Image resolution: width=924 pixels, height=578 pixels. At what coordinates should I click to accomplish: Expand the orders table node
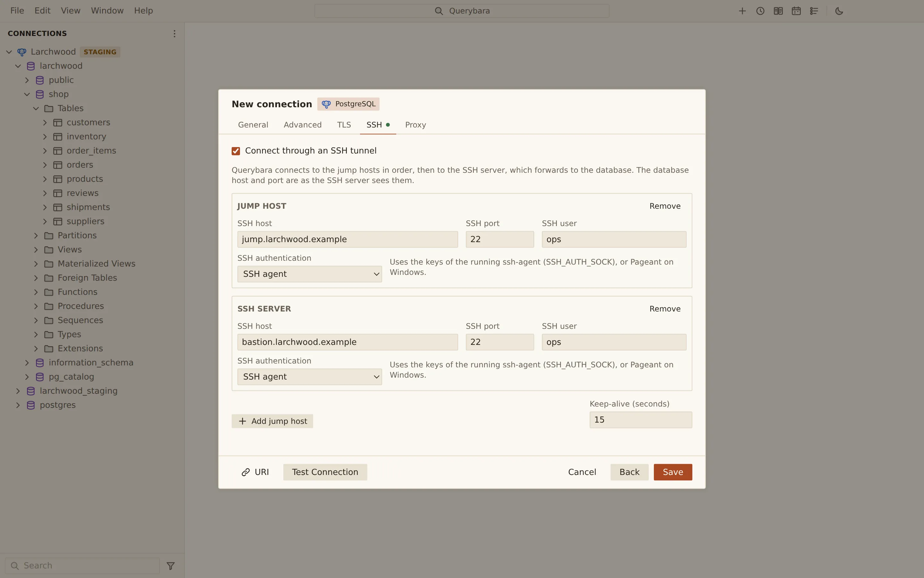tap(45, 165)
